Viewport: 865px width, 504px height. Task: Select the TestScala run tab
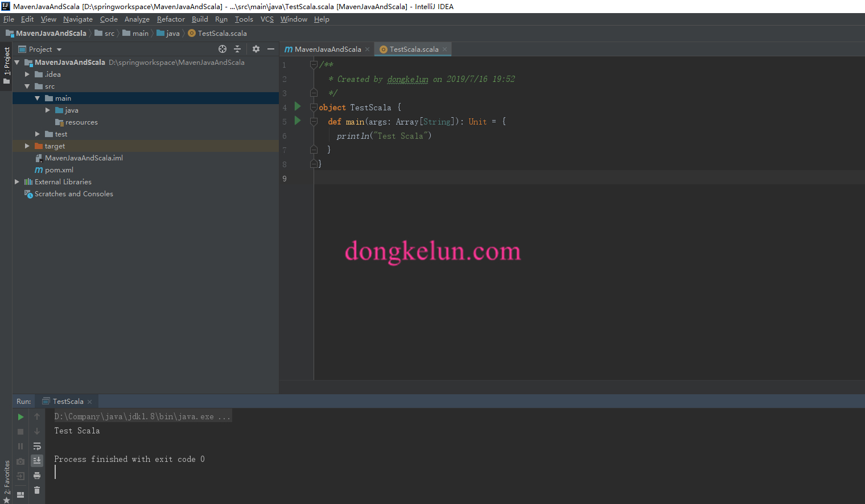pos(67,402)
